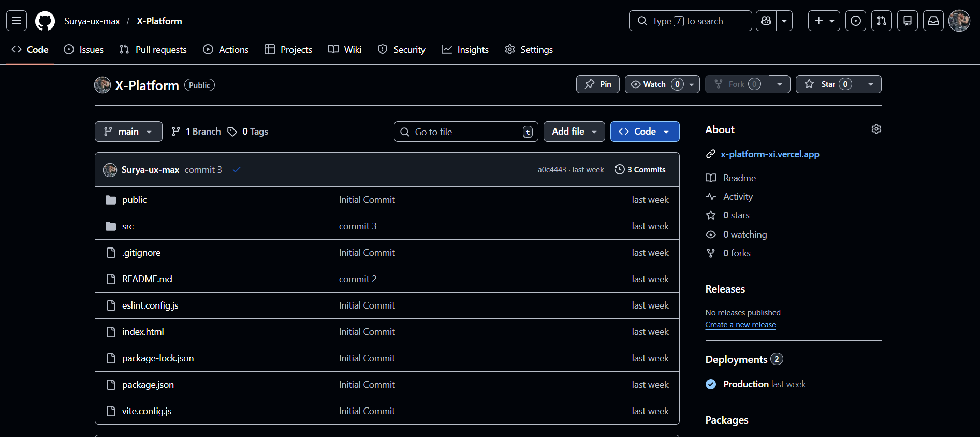Go to GitHub homepage via Octocat logo
980x437 pixels.
coord(45,21)
